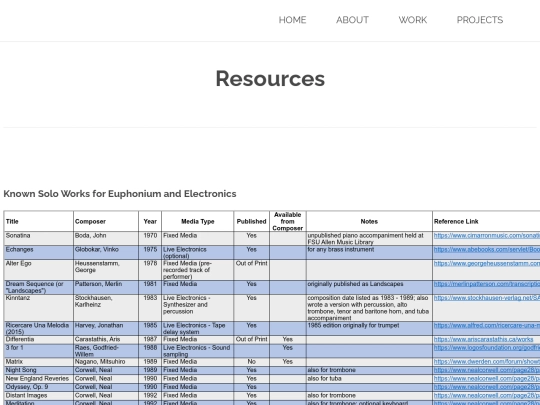Select the note 'originally published as Landscapes'

[x=369, y=287]
